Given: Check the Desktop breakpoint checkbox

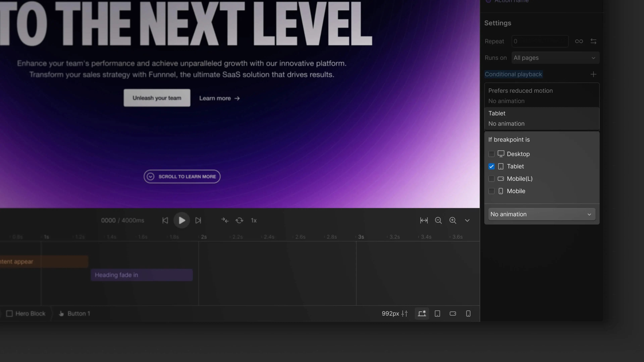Looking at the screenshot, I should click(x=491, y=154).
